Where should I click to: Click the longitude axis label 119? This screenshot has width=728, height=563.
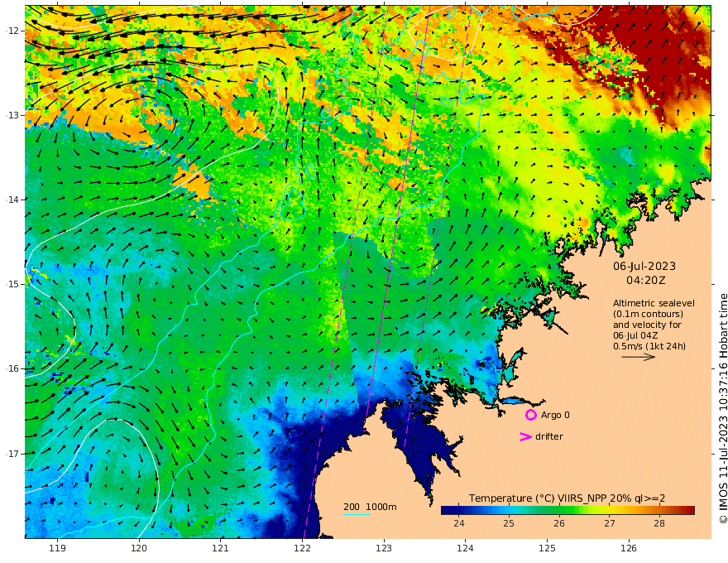57,549
